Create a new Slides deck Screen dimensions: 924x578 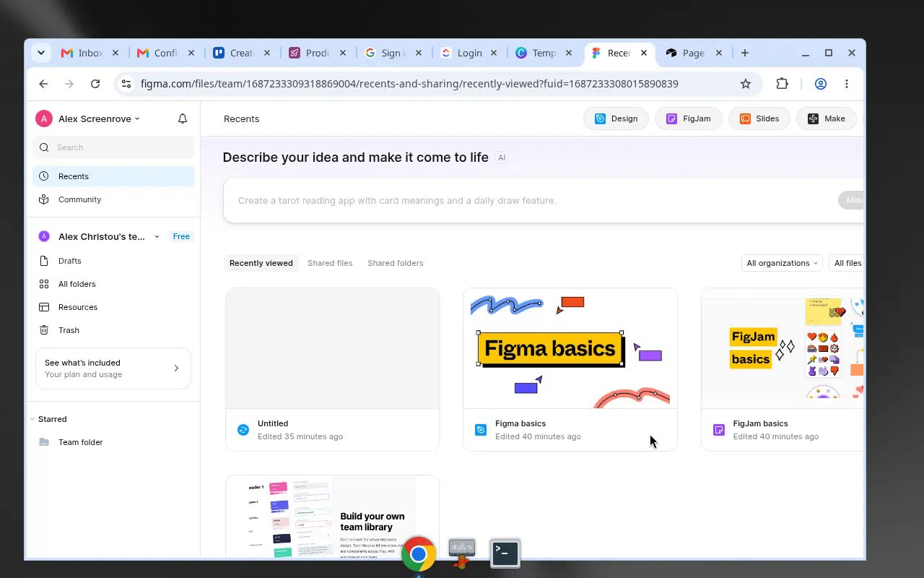[x=759, y=118]
